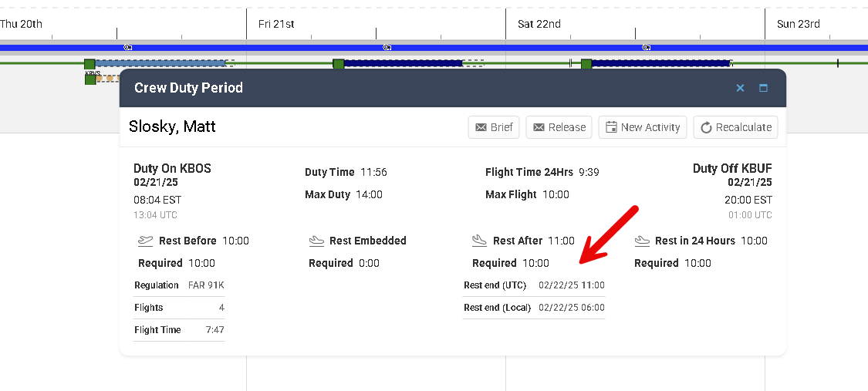Select the green duty start marker on Thursday
The height and width of the screenshot is (391, 868).
90,64
